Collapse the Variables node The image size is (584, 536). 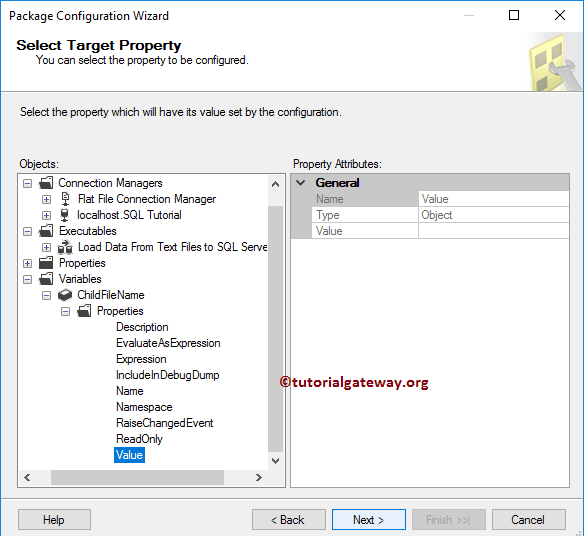point(27,279)
